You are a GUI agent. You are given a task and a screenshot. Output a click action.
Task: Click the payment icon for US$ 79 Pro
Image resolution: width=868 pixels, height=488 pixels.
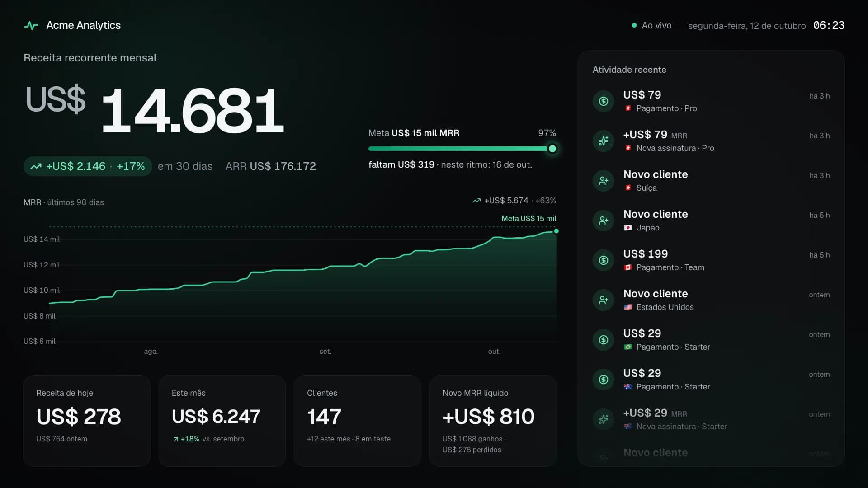point(604,101)
